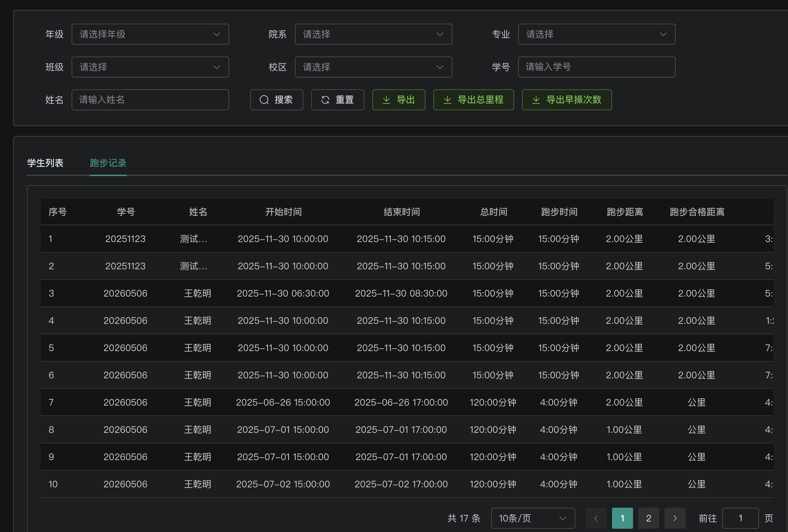788x532 pixels.
Task: Jump to page 2 in pagination
Action: (649, 518)
